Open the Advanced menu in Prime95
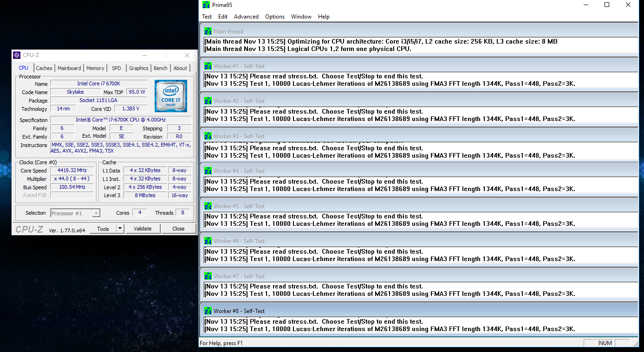 pyautogui.click(x=246, y=17)
